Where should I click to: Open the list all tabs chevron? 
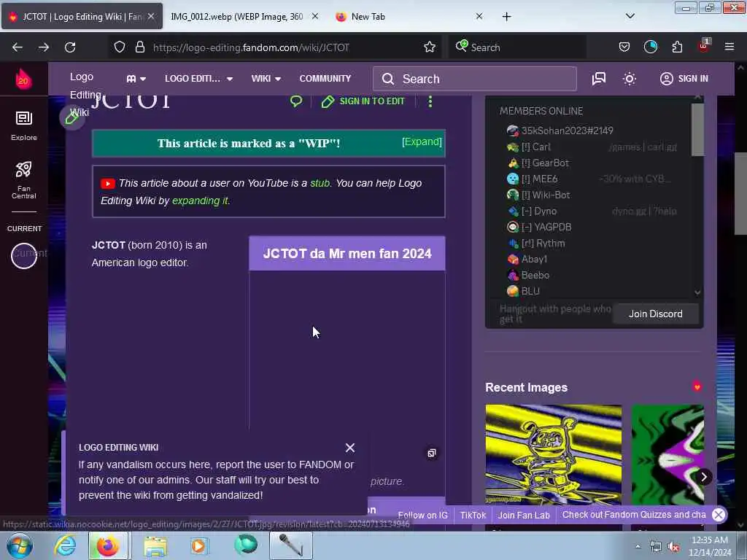coord(630,16)
